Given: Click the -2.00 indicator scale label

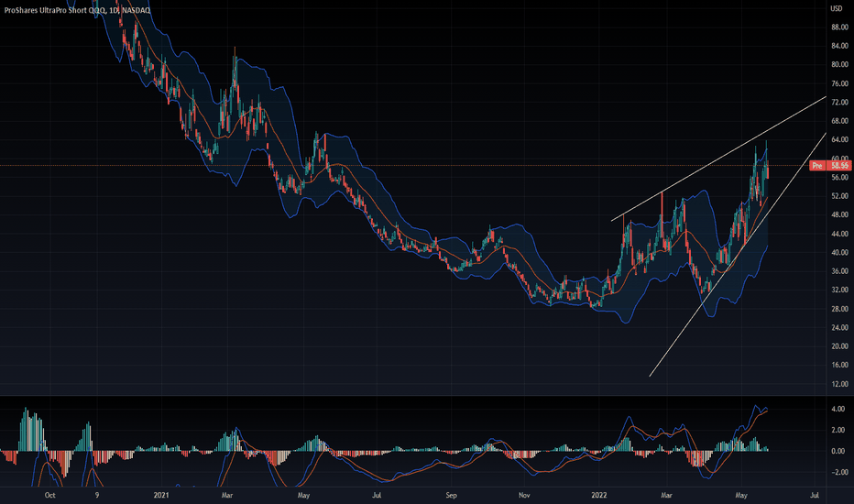Looking at the screenshot, I should (838, 473).
